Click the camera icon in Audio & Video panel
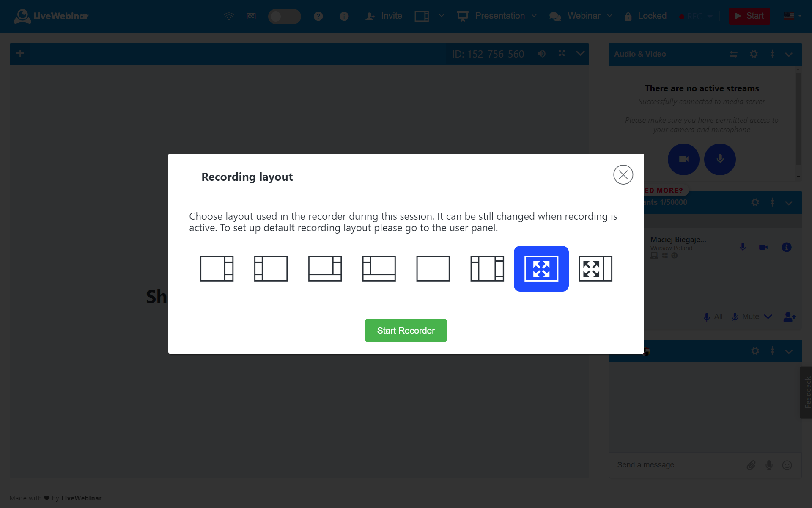Screen dimensions: 812x508 (683, 159)
